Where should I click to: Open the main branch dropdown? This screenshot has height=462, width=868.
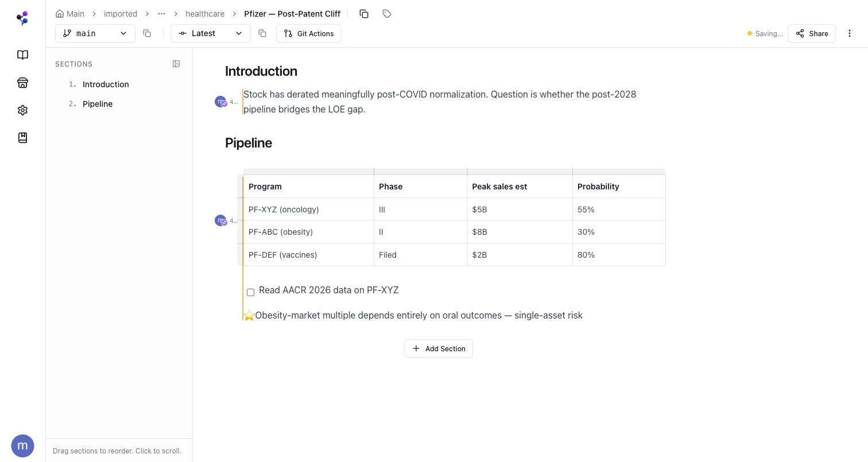click(95, 33)
